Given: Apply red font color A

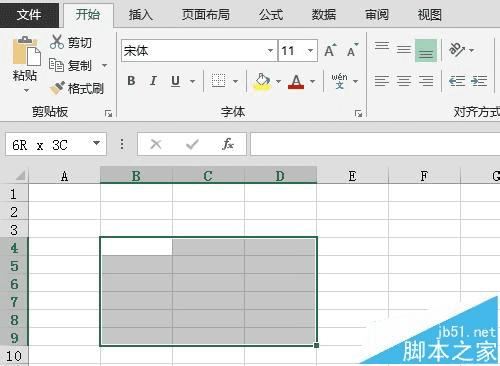Looking at the screenshot, I should pyautogui.click(x=296, y=81).
